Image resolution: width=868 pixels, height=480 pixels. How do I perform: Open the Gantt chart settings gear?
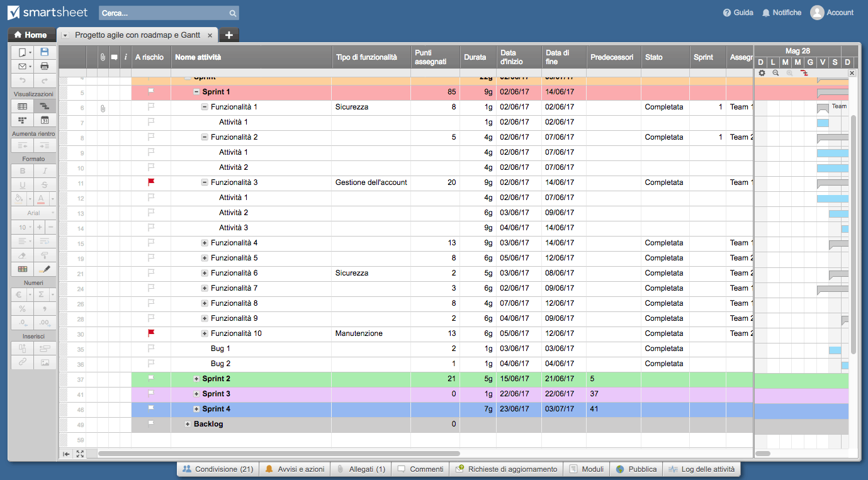[x=762, y=73]
